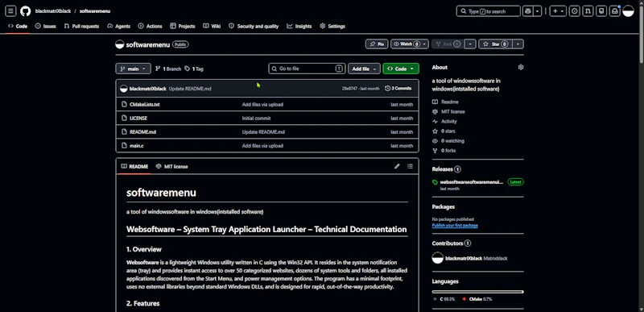The width and height of the screenshot is (644, 312).
Task: Open the 3 Commits history
Action: click(x=398, y=89)
